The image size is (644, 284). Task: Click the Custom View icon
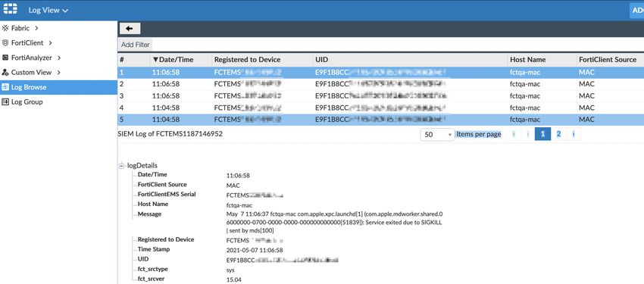pos(5,72)
